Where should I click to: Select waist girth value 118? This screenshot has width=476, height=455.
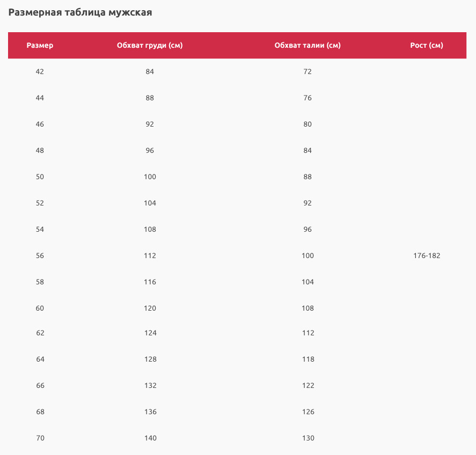[308, 359]
